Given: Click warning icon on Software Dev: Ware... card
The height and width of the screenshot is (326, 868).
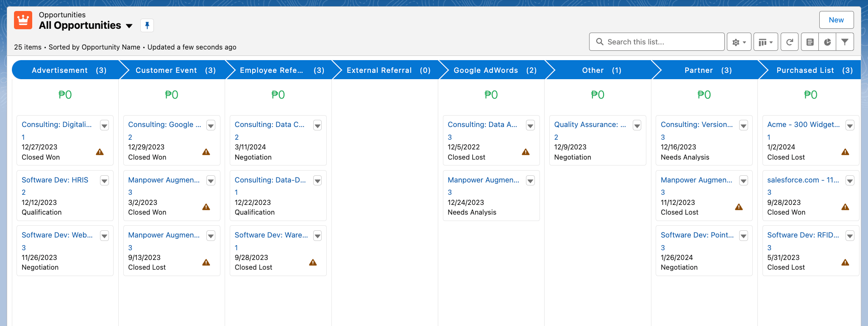Looking at the screenshot, I should coord(313,262).
